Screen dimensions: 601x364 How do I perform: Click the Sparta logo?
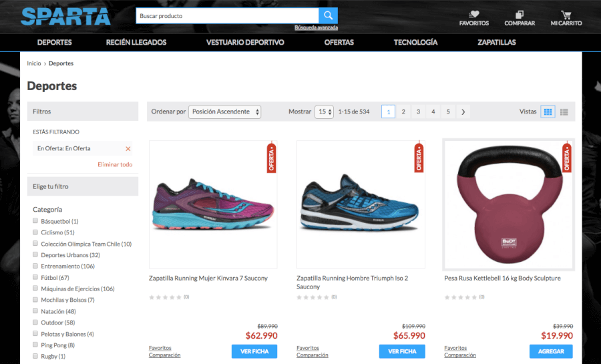pyautogui.click(x=65, y=17)
